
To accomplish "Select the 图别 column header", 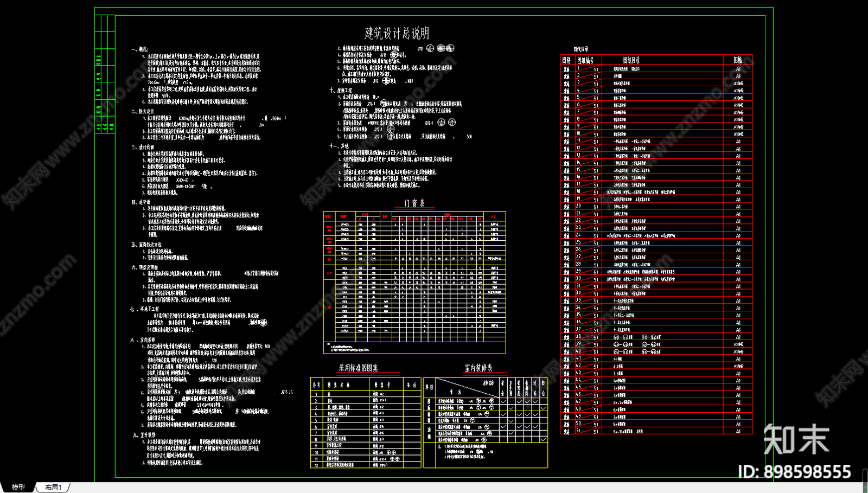I will pos(566,60).
